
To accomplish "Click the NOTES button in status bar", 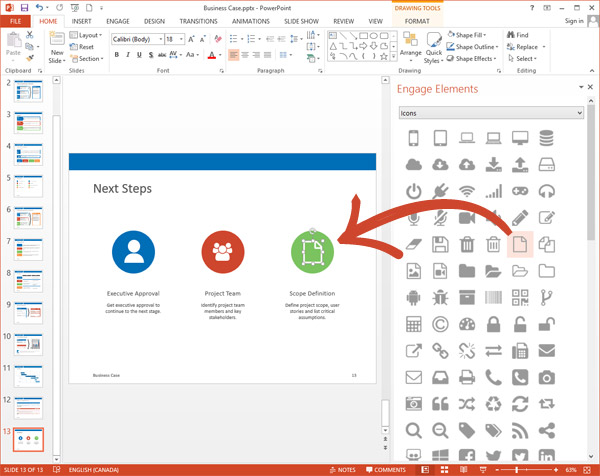I will pyautogui.click(x=341, y=469).
